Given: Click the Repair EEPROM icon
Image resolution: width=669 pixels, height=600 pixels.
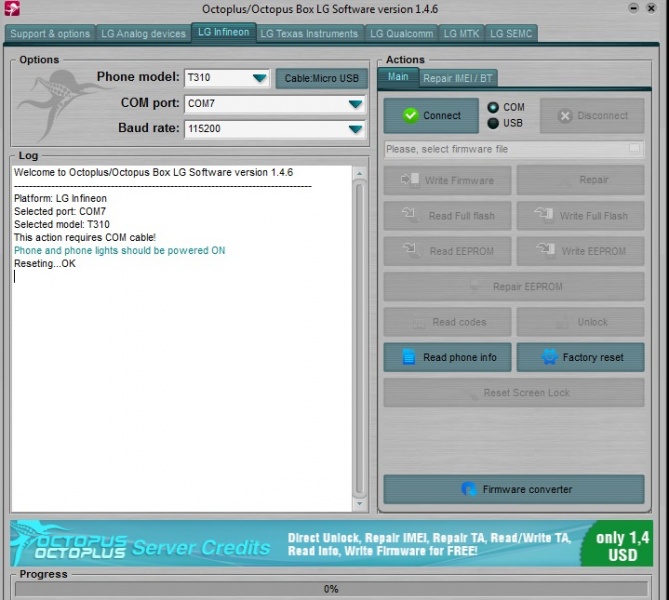Looking at the screenshot, I should 474,286.
